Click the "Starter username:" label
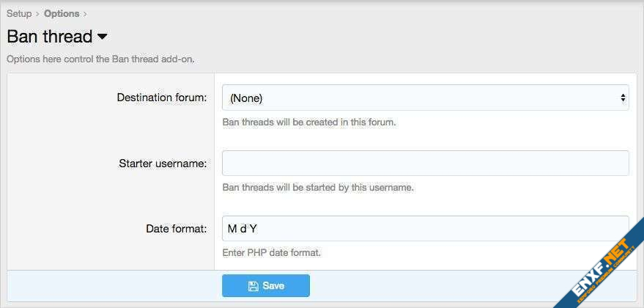 click(163, 163)
